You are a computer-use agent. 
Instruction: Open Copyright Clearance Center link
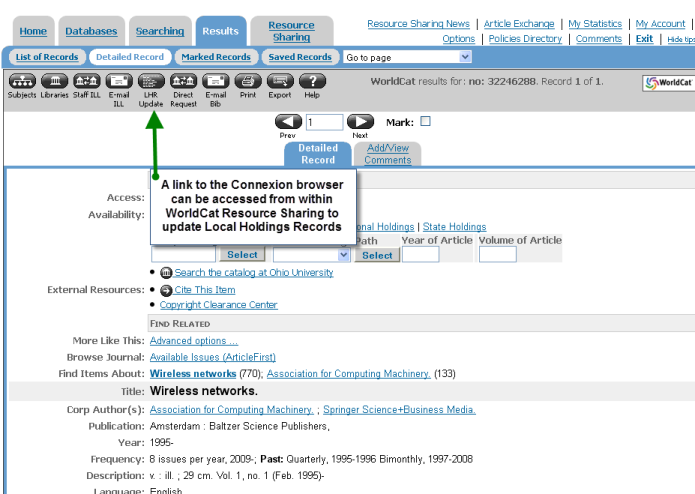(219, 305)
